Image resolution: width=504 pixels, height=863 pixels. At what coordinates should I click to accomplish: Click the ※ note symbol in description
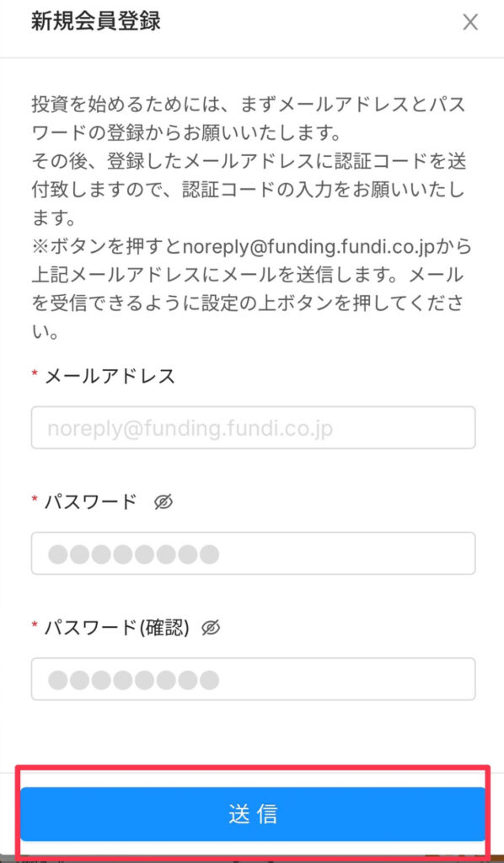[x=40, y=247]
